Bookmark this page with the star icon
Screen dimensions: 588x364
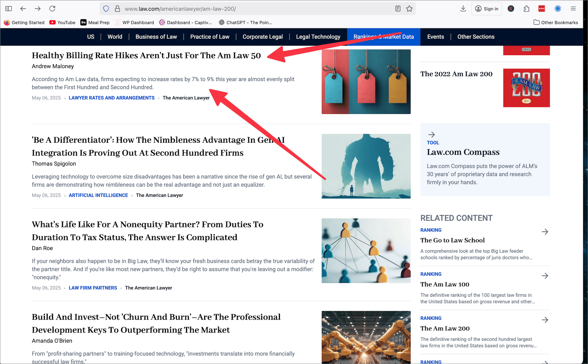pos(409,9)
